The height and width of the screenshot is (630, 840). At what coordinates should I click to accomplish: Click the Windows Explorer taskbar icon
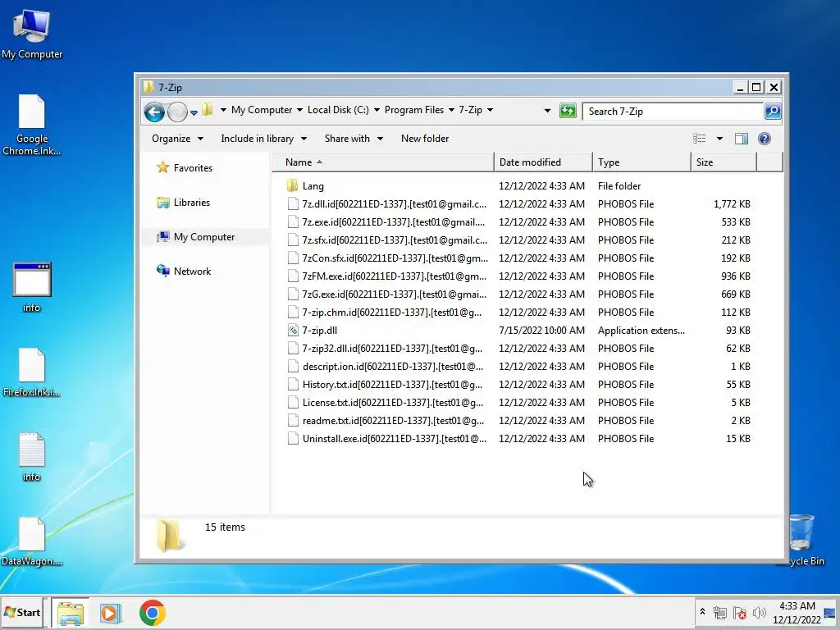click(71, 613)
